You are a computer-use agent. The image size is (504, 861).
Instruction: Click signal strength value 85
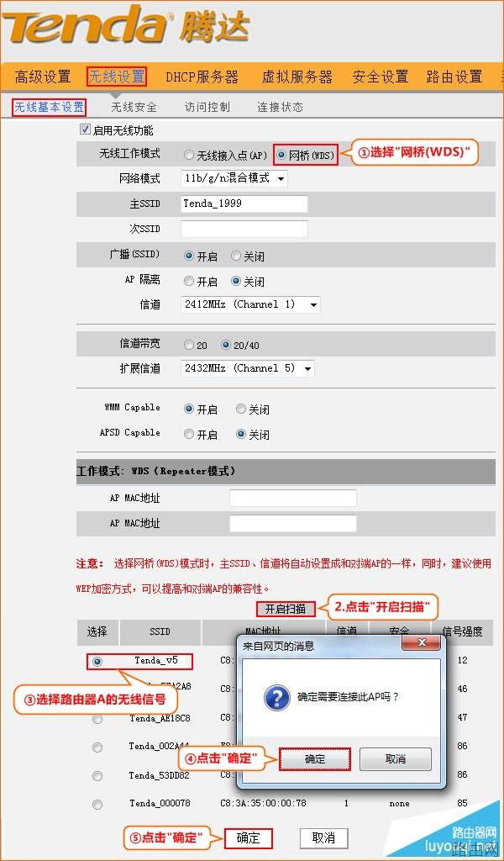[x=462, y=803]
